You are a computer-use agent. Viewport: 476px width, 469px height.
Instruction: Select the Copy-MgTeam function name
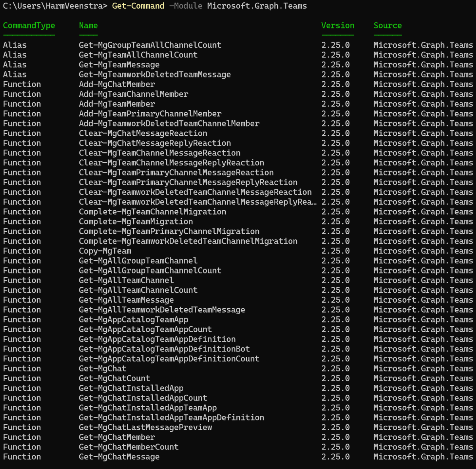pos(105,251)
